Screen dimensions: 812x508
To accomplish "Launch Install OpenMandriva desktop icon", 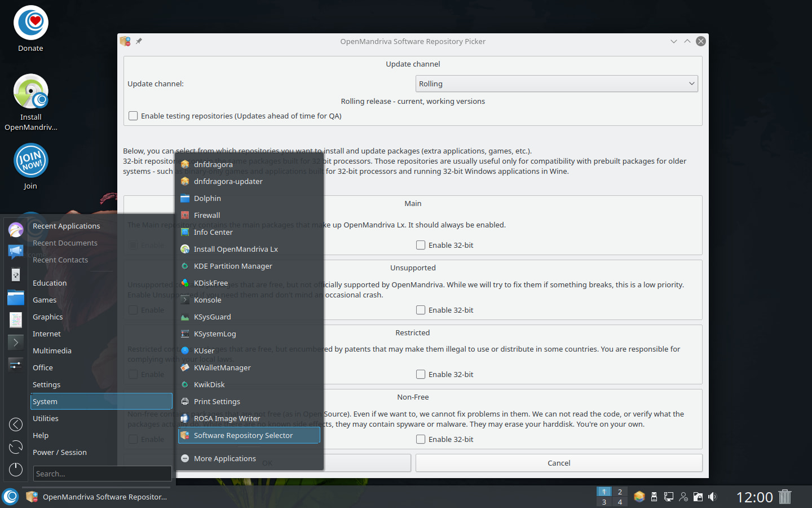I will coord(30,103).
